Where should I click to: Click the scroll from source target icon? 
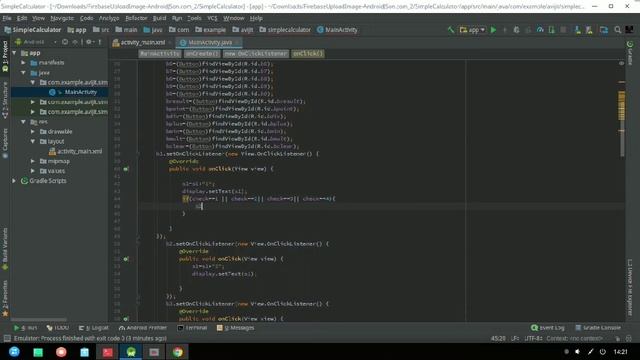(65, 42)
